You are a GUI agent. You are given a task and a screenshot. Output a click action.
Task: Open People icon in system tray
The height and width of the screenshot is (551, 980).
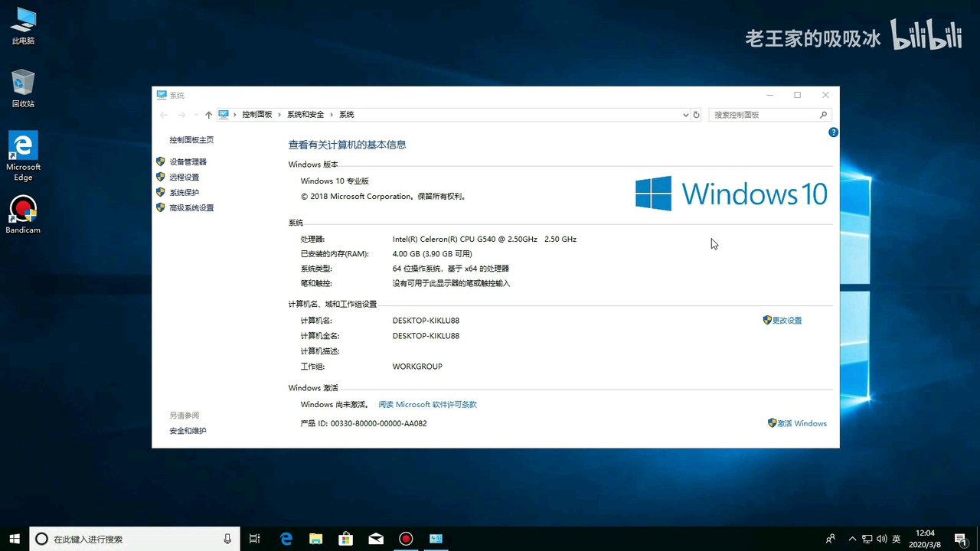tap(831, 539)
